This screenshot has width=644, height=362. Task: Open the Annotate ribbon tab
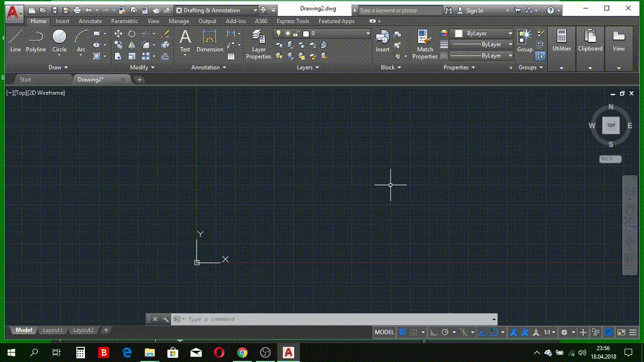[90, 21]
